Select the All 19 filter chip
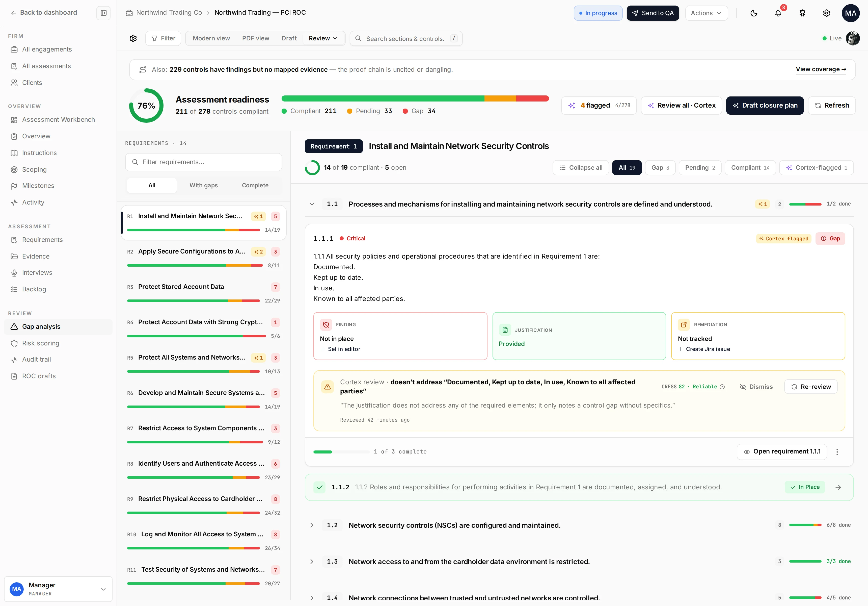Image resolution: width=868 pixels, height=606 pixels. (x=627, y=168)
